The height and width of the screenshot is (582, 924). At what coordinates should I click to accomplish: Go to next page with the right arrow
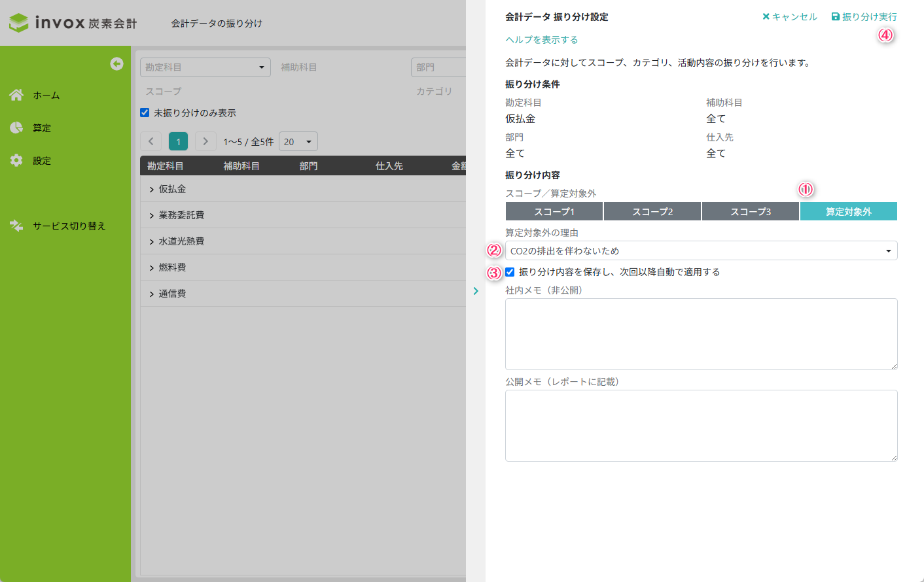[x=205, y=141]
